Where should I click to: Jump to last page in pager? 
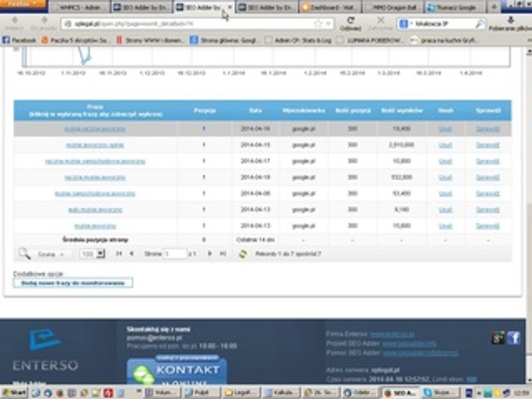pos(223,253)
